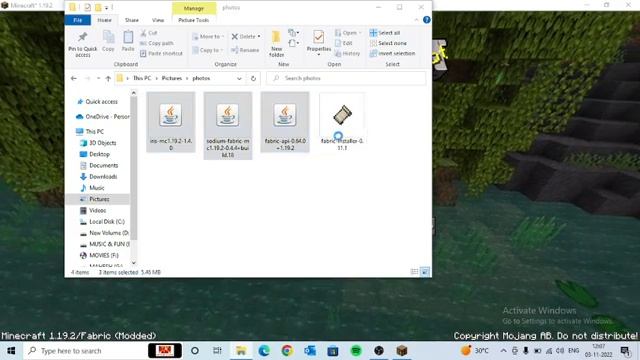Viewport: 640px width, 360px height.
Task: Click This PC in the address breadcrumb
Action: point(142,78)
